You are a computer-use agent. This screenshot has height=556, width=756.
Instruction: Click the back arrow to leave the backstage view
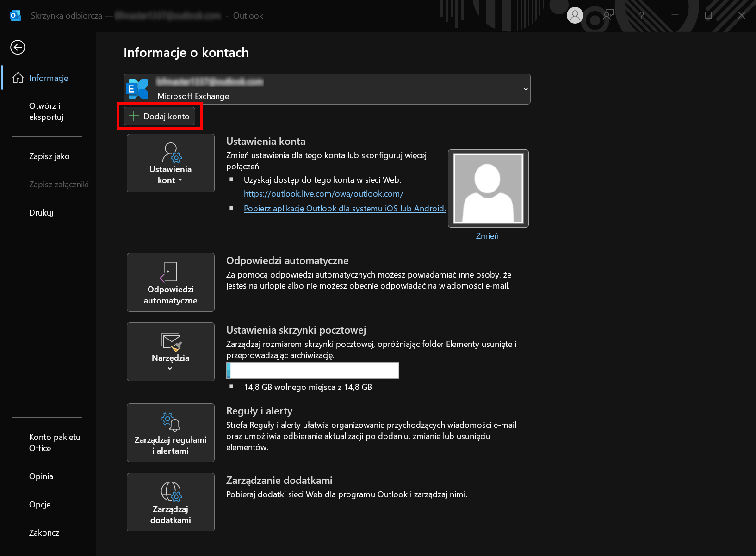click(x=18, y=47)
